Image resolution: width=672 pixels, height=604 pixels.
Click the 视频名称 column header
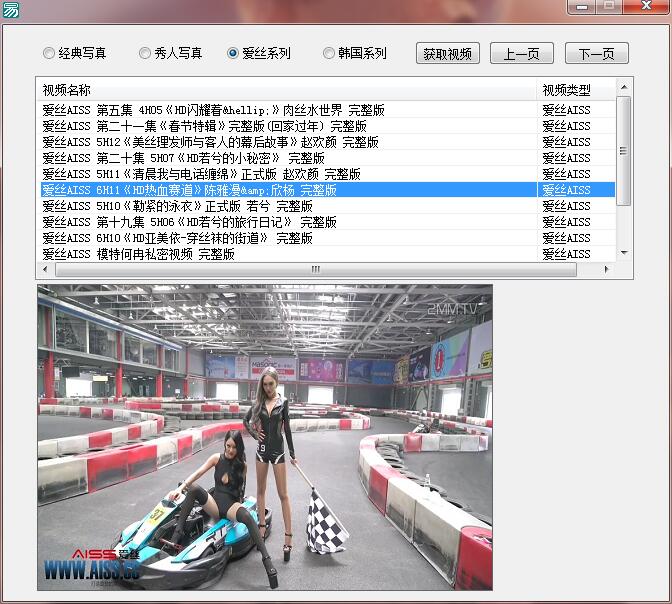pyautogui.click(x=287, y=90)
